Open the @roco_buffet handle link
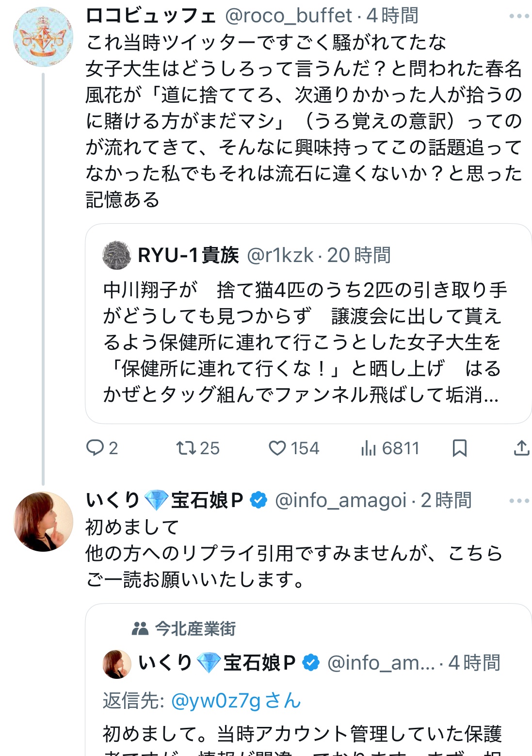532x756 pixels. (x=288, y=16)
